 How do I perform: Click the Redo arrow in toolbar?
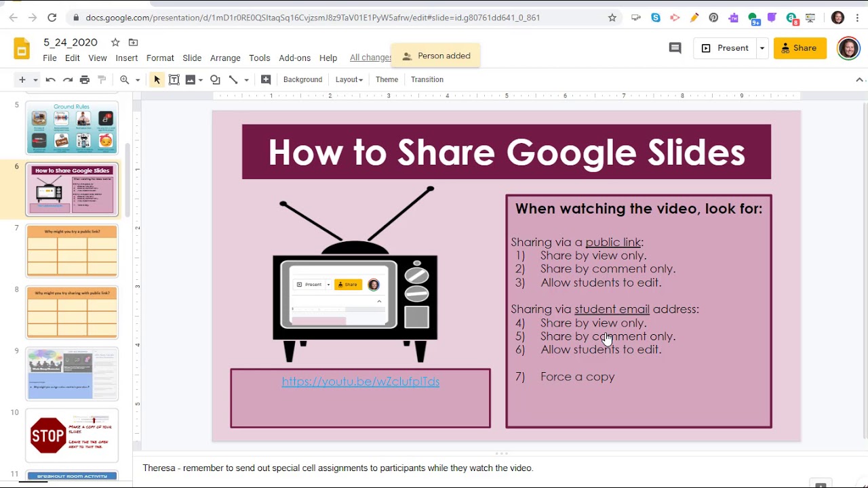[x=67, y=79]
